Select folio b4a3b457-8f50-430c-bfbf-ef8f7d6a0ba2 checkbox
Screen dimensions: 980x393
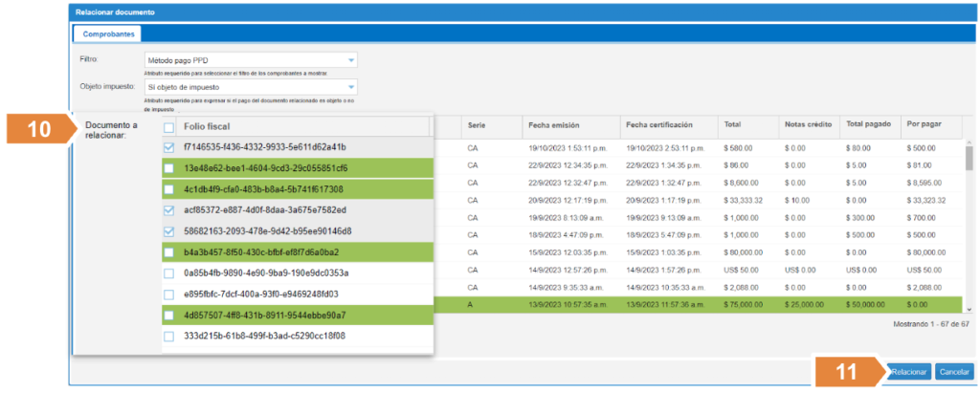pyautogui.click(x=168, y=252)
